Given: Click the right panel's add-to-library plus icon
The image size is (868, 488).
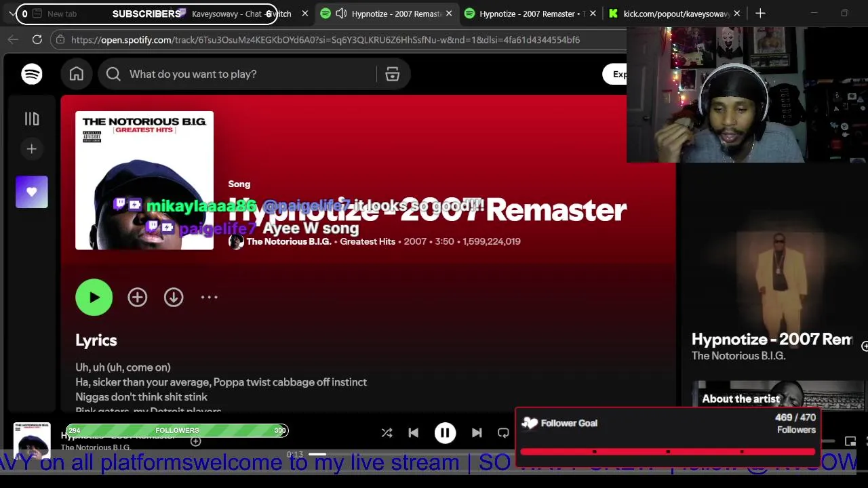Looking at the screenshot, I should pyautogui.click(x=864, y=346).
